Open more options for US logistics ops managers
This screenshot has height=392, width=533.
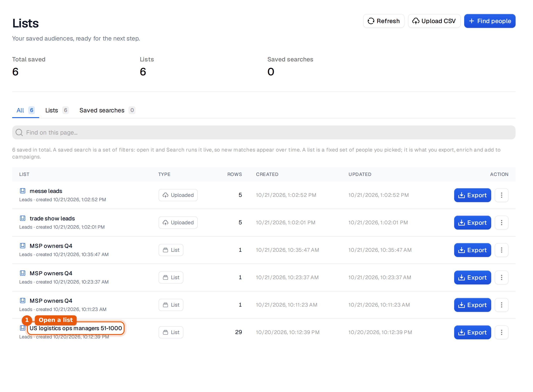point(501,332)
